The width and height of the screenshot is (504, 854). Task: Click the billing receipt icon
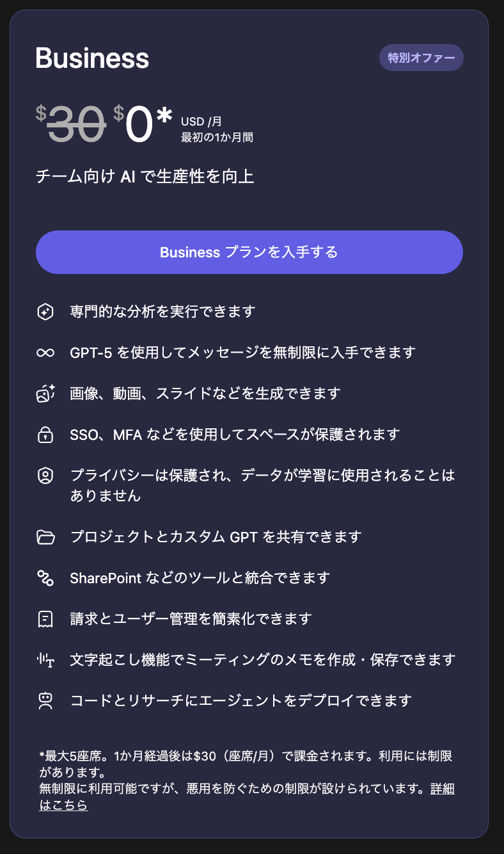click(45, 619)
